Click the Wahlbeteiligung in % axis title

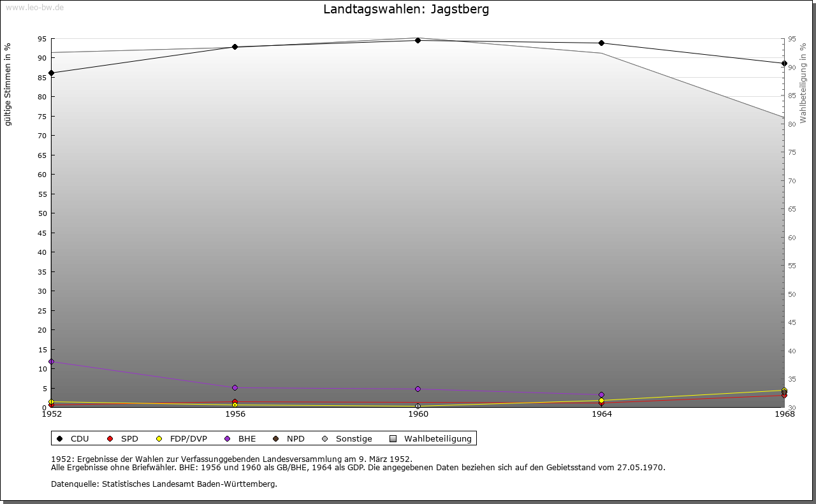[803, 83]
